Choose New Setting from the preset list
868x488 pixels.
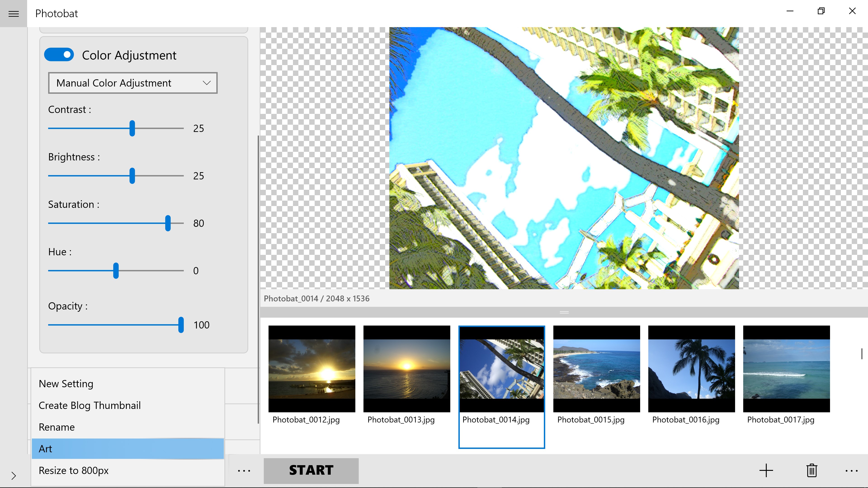[x=128, y=384]
